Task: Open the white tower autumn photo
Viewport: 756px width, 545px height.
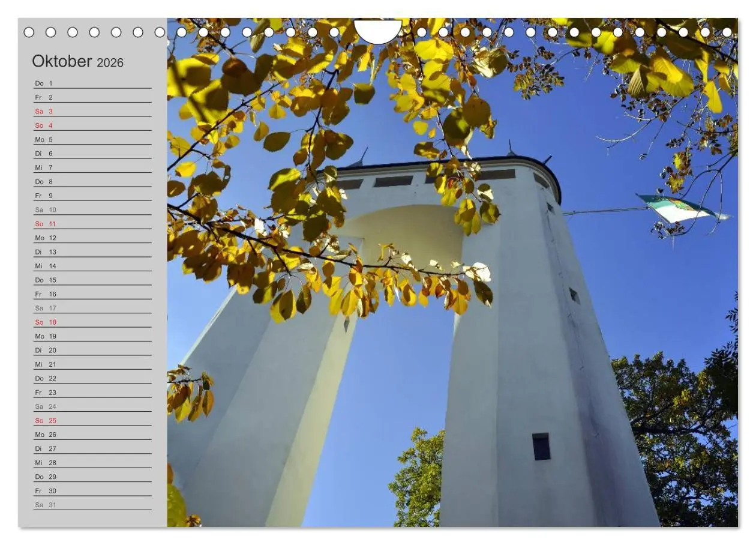Action: point(452,272)
